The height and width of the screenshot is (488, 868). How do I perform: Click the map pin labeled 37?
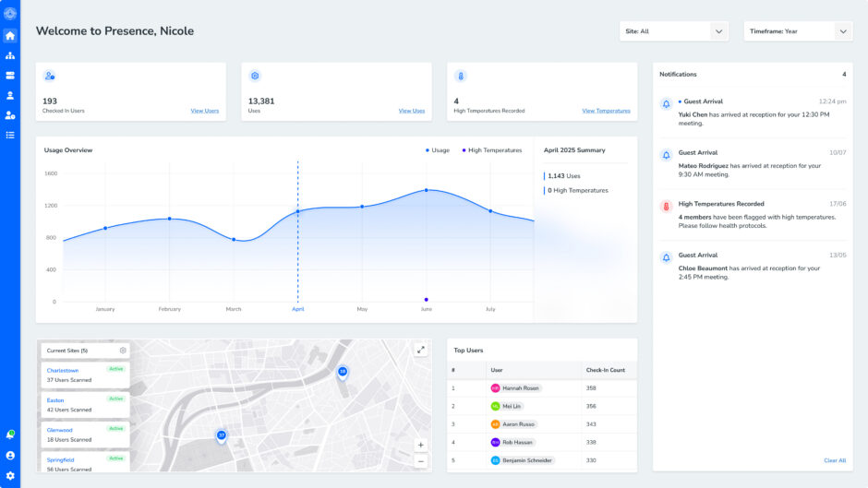[222, 434]
